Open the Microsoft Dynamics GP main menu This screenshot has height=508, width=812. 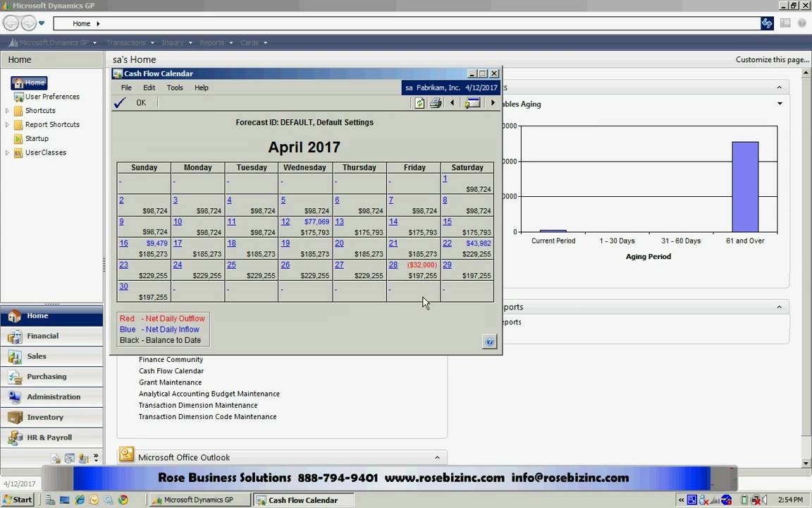[54, 42]
